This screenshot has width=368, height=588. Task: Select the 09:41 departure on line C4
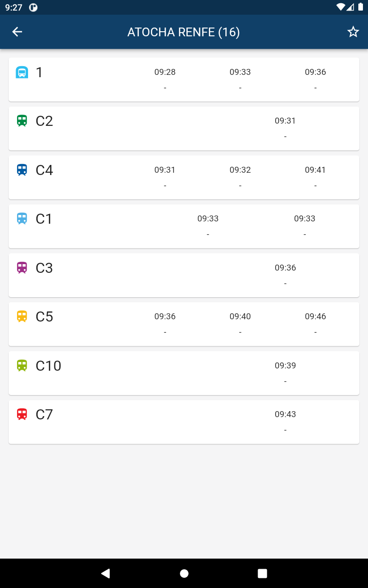click(315, 170)
